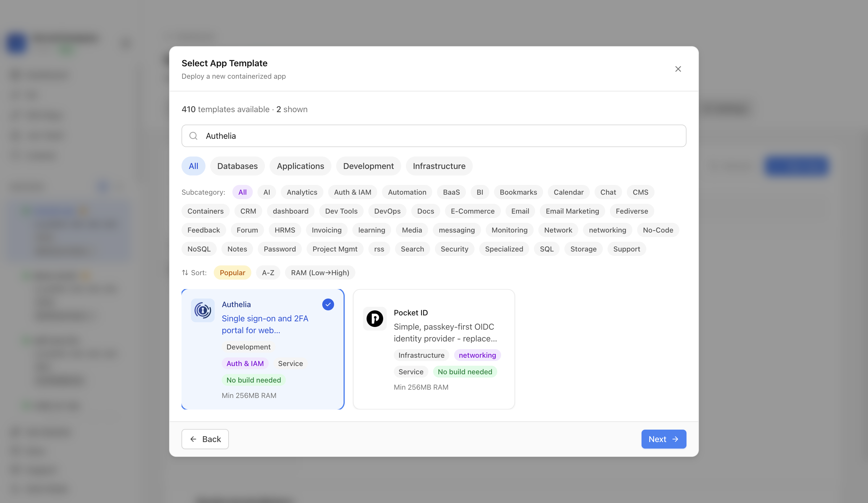
Task: Filter by Automation subcategory
Action: tap(407, 192)
